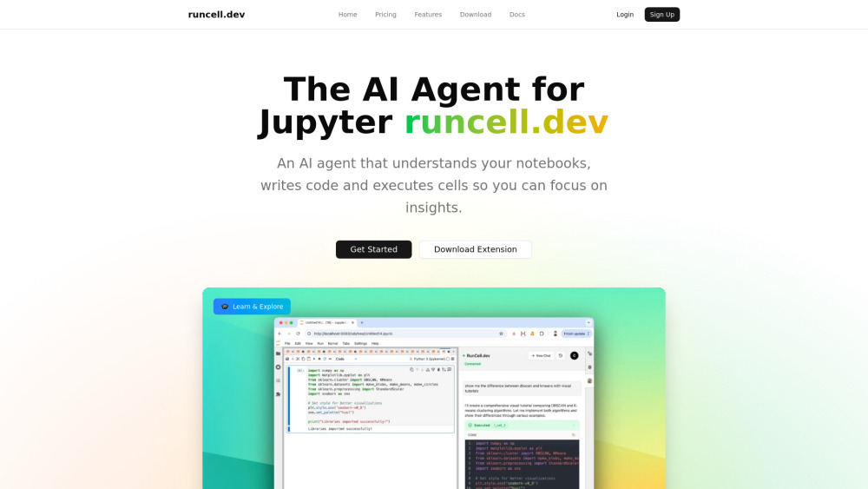Click the Sign Up button
Screen dimensions: 868x489
pyautogui.click(x=661, y=15)
